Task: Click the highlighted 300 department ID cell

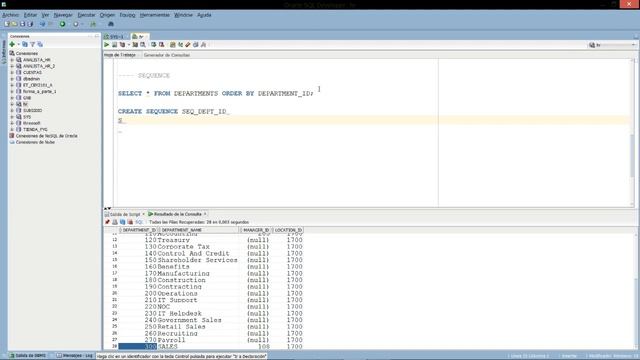Action: click(138, 346)
